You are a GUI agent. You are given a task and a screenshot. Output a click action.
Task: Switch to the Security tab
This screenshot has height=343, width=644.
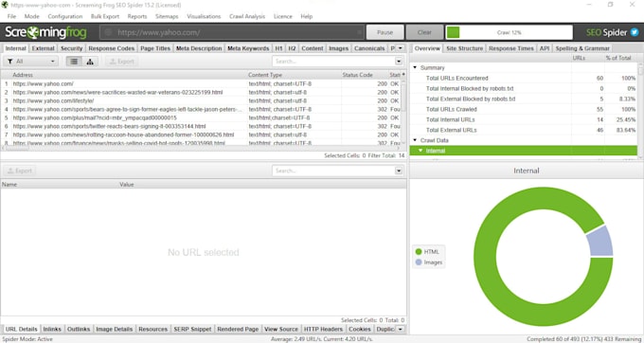click(x=71, y=48)
